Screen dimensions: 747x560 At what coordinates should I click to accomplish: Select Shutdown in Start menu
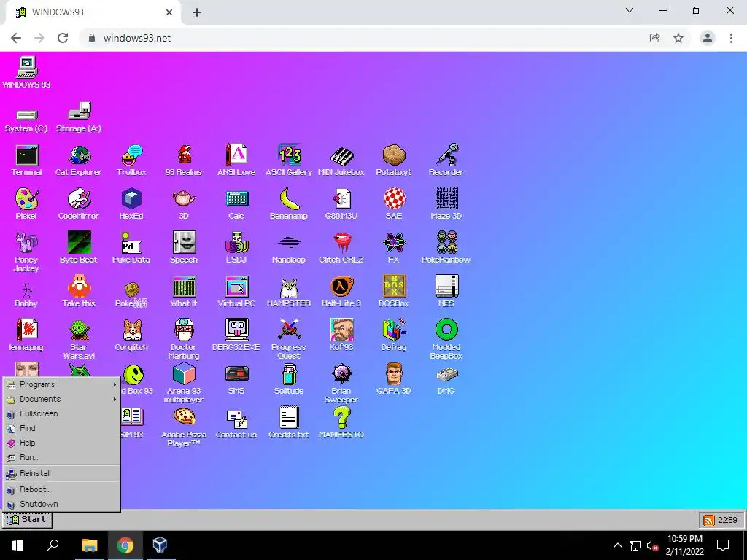point(61,504)
